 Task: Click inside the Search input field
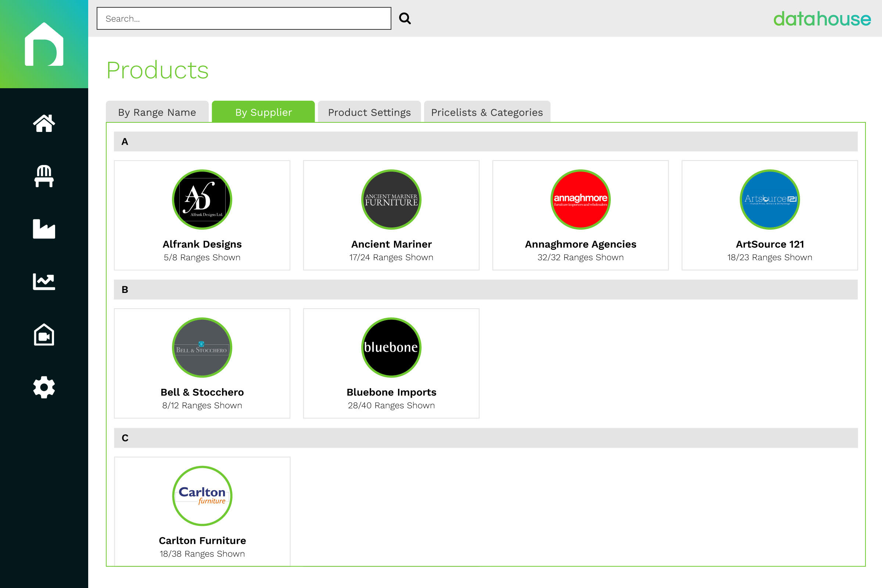[x=244, y=18]
